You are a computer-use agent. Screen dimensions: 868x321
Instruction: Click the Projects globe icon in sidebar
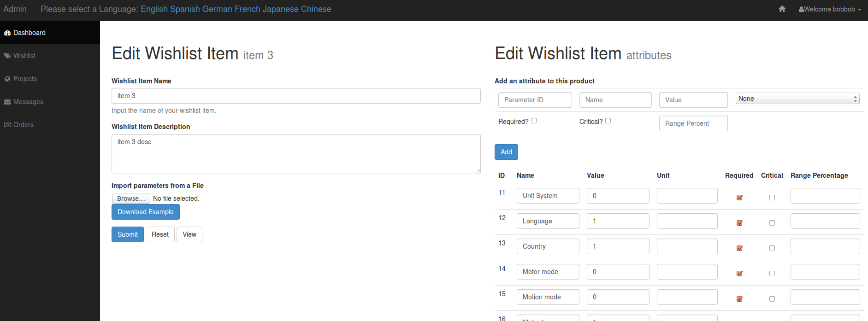(x=7, y=79)
